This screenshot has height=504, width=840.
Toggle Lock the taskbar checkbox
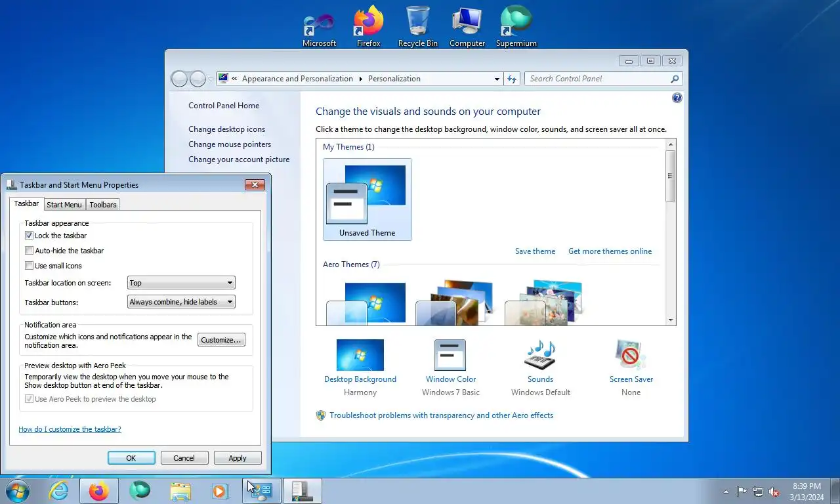click(29, 236)
